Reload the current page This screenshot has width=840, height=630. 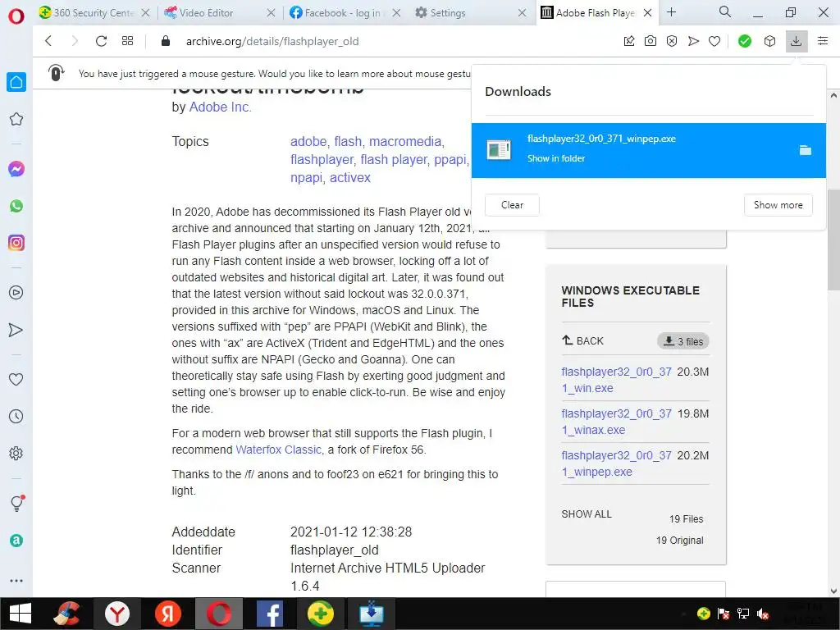[101, 41]
